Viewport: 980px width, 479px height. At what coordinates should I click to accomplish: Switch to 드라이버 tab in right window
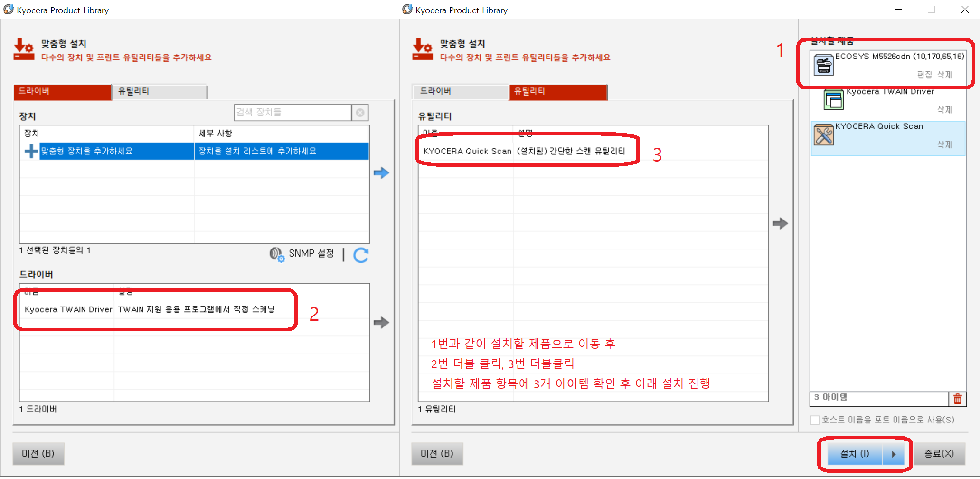pyautogui.click(x=461, y=91)
